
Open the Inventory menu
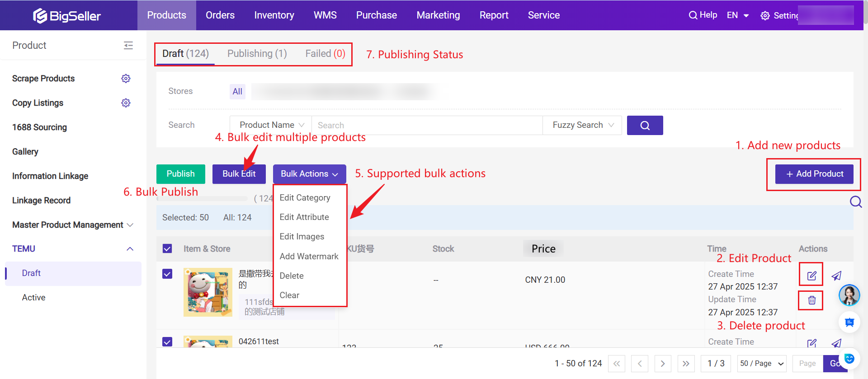pos(274,15)
